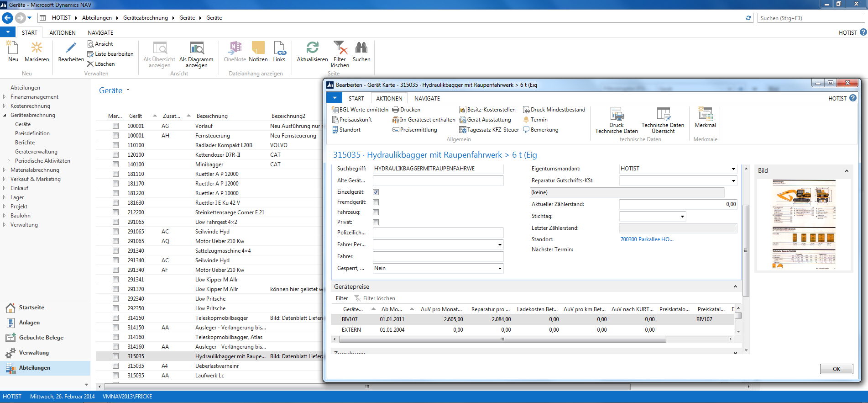Viewport: 868px width, 403px height.
Task: Click Besitz-Kostenstellen action
Action: pos(487,110)
